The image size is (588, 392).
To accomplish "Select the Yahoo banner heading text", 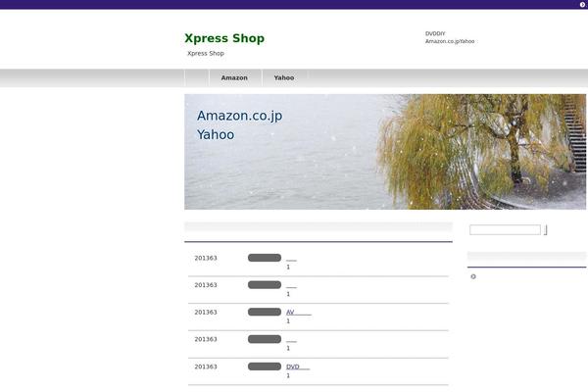I will point(216,134).
